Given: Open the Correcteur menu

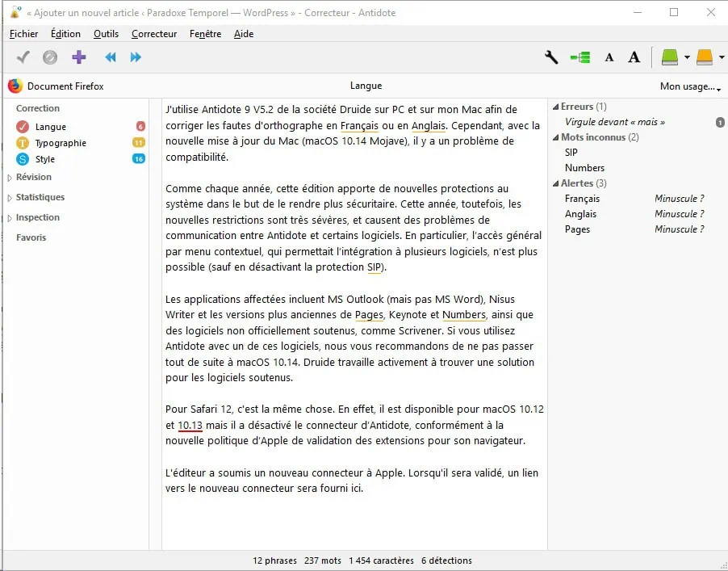Looking at the screenshot, I should (154, 34).
